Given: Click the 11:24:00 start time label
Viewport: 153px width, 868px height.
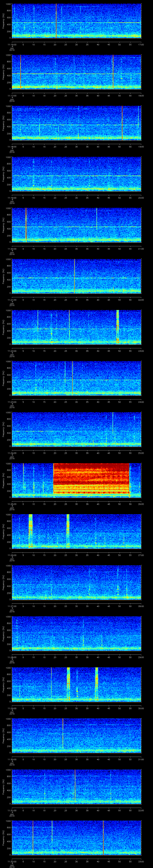Looking at the screenshot, I should pos(12,453).
